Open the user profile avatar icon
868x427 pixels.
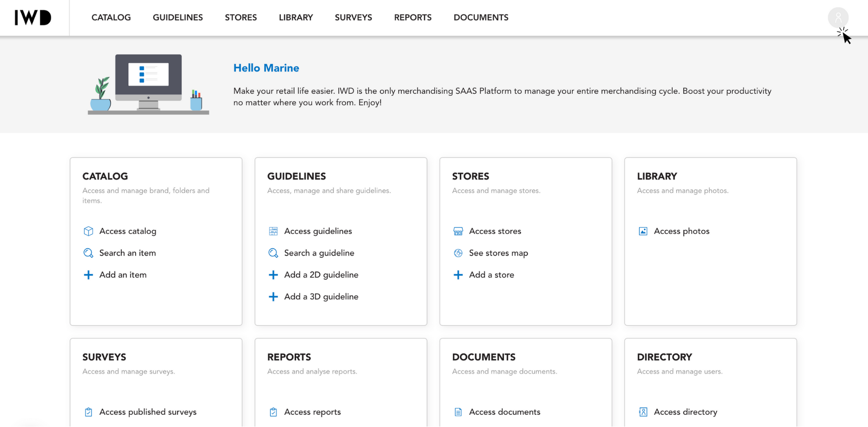[x=838, y=18]
